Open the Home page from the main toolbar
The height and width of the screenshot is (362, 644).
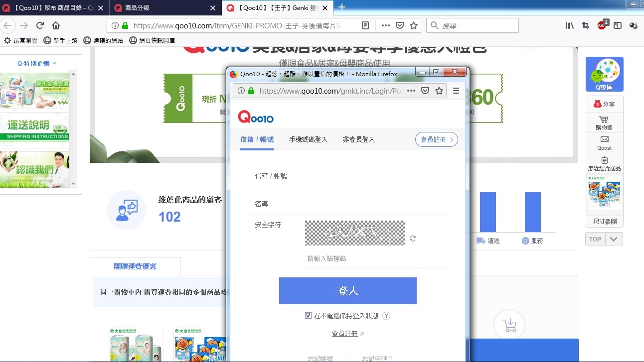pos(56,25)
